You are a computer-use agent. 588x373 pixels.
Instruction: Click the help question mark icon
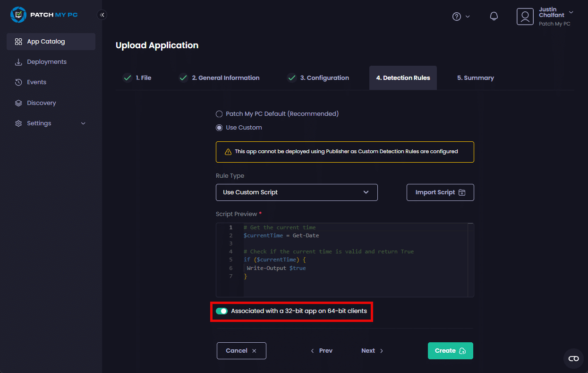(456, 17)
